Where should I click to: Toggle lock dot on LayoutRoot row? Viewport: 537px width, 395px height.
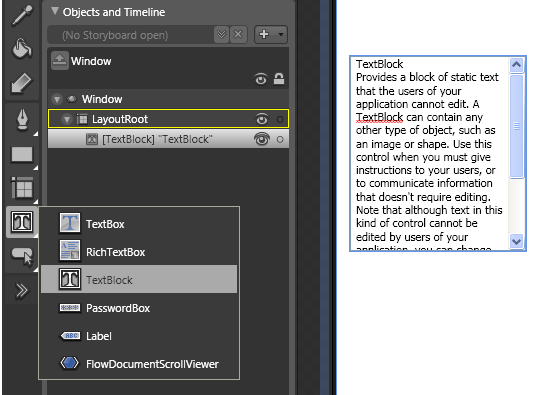(x=280, y=119)
